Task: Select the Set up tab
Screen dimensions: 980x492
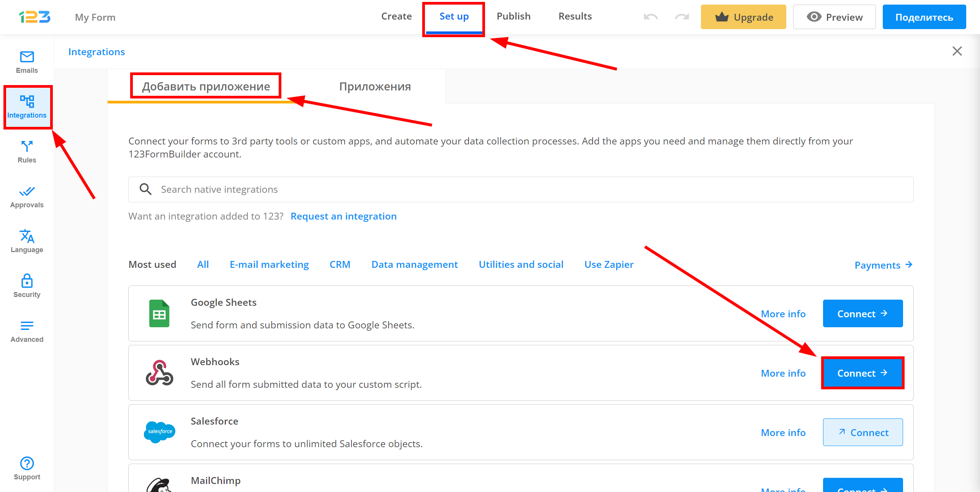Action: point(454,17)
